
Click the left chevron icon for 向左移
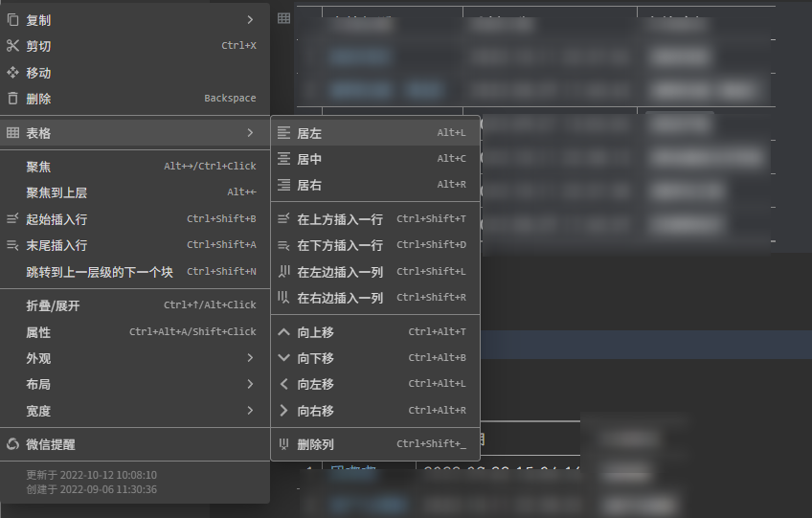283,384
